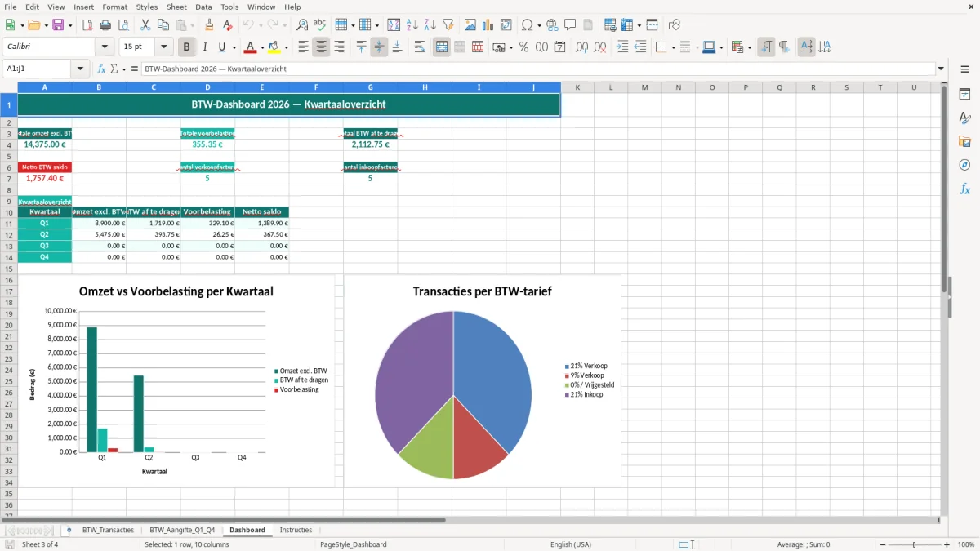Apply the yellow Background Color swatch
Image resolution: width=980 pixels, height=551 pixels.
pos(274,47)
